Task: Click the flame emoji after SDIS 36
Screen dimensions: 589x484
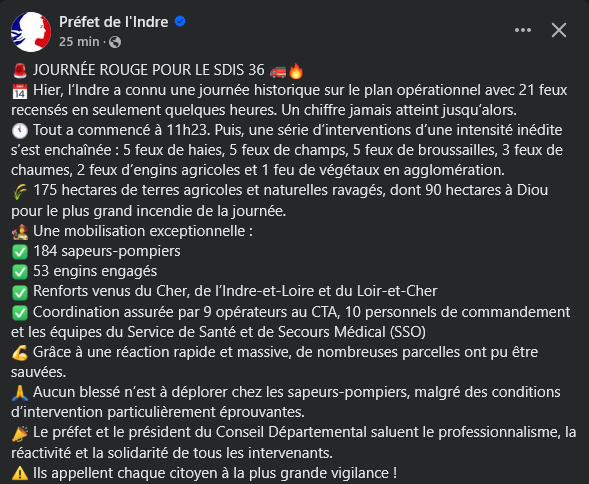Action: (296, 70)
